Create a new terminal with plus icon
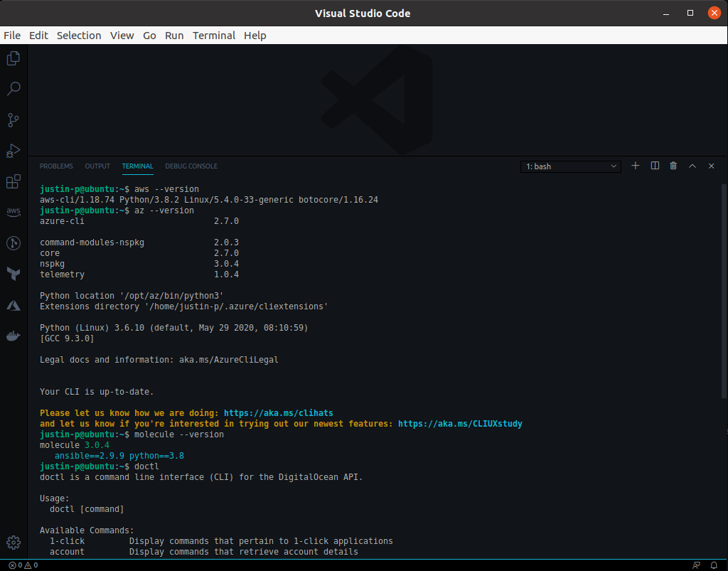Viewport: 728px width, 571px height. click(635, 166)
